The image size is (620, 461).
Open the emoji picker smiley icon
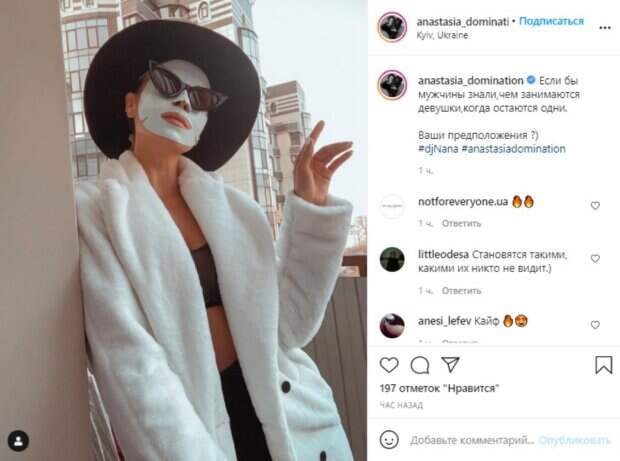(x=389, y=440)
